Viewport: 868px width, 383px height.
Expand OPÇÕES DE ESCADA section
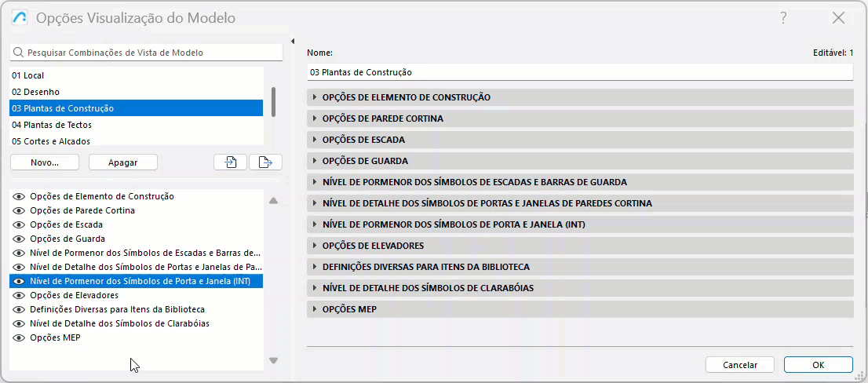(580, 140)
